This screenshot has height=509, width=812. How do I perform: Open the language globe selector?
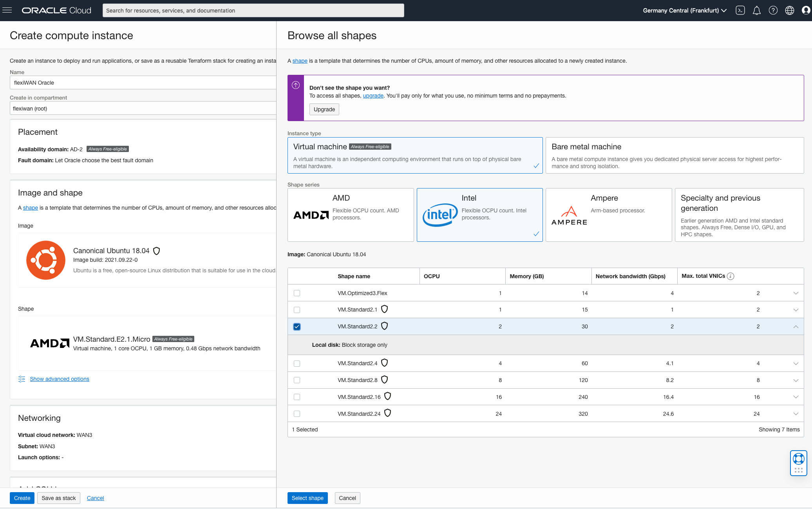pos(789,11)
